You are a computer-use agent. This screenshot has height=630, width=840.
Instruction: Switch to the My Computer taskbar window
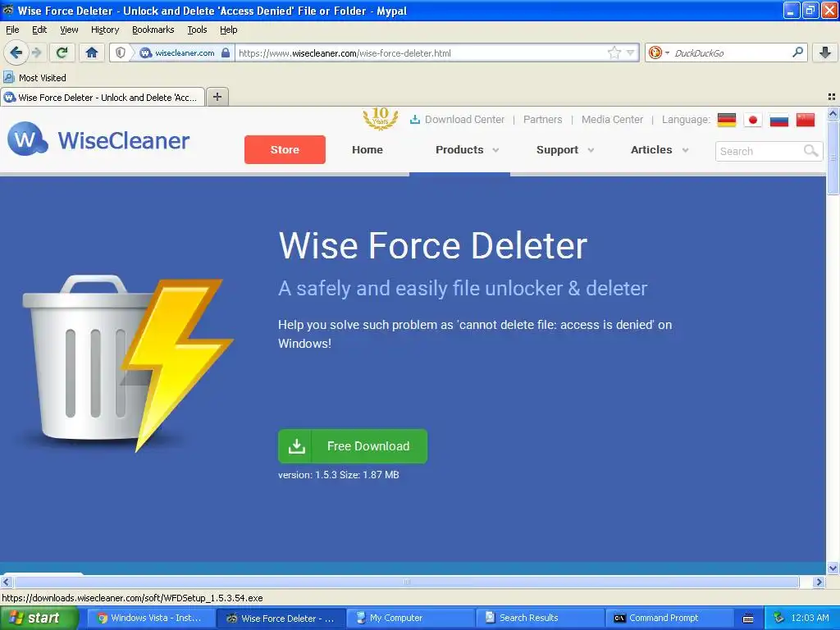[x=410, y=619]
